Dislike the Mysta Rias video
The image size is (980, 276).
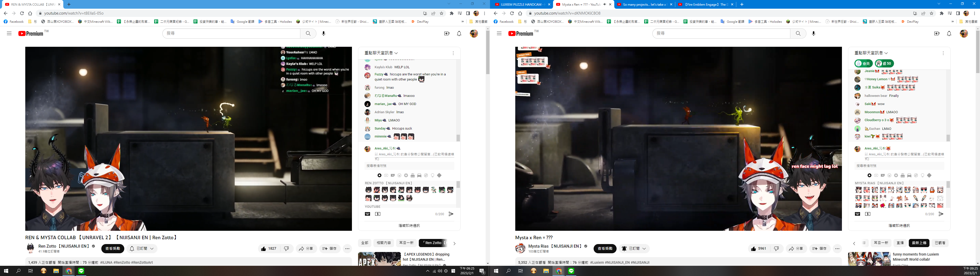point(776,249)
